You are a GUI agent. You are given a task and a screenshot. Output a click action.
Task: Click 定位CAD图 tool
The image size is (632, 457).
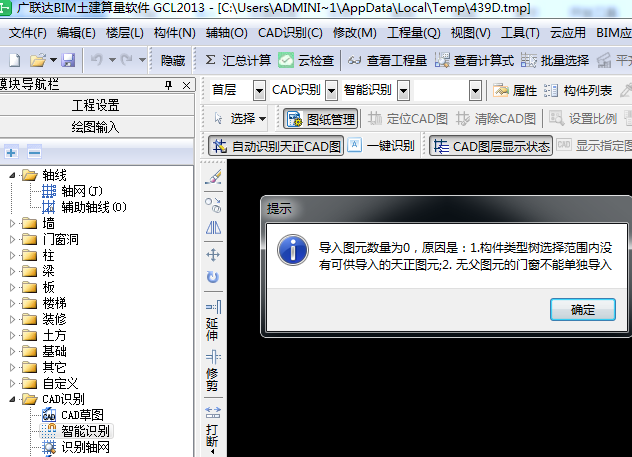tap(408, 119)
